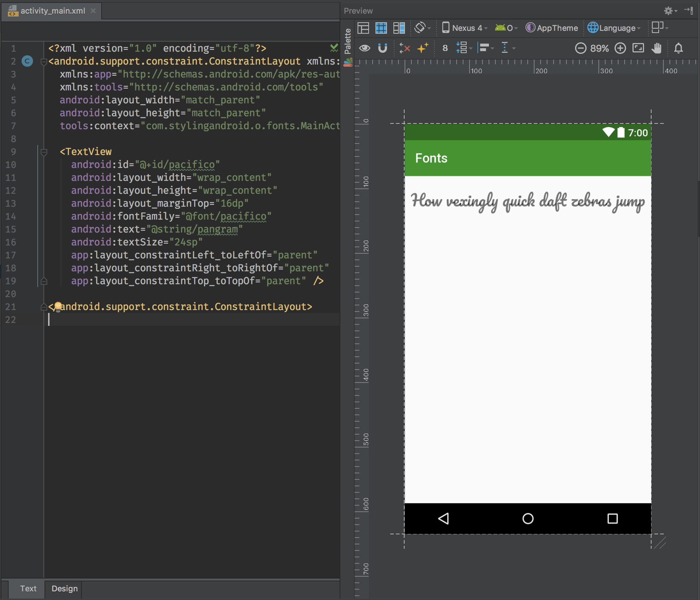
Task: Click the Preview panel title
Action: coord(358,11)
